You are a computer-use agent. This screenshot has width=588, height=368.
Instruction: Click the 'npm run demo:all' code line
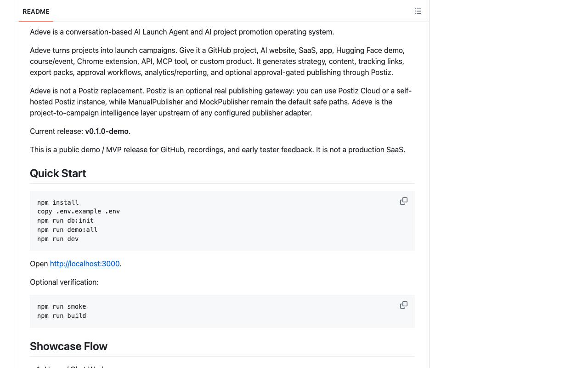pos(67,230)
